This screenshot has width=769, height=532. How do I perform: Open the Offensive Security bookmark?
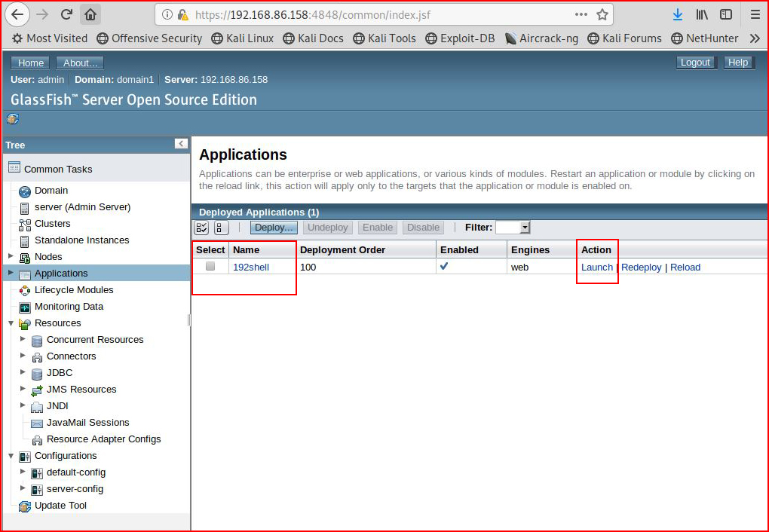pyautogui.click(x=149, y=38)
